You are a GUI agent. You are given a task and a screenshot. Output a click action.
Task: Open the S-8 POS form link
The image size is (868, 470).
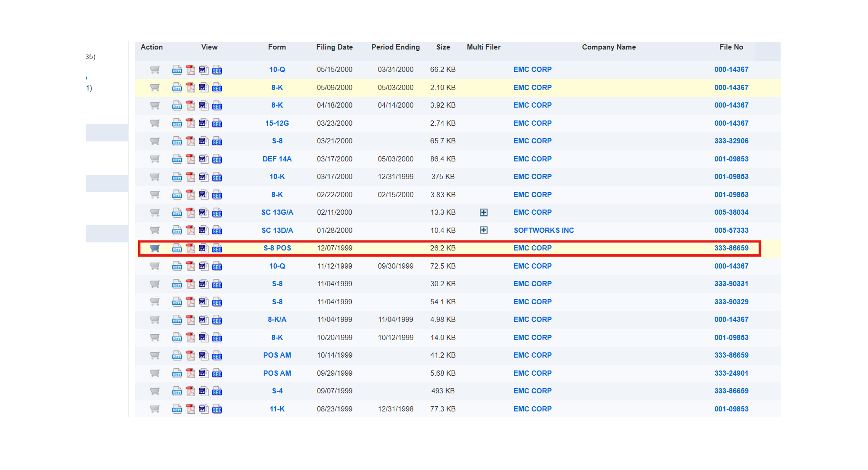(277, 248)
